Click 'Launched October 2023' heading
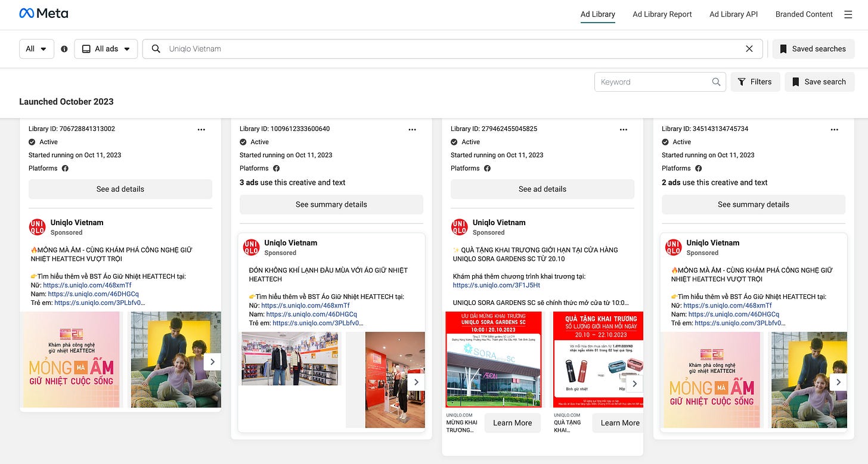 click(x=66, y=101)
